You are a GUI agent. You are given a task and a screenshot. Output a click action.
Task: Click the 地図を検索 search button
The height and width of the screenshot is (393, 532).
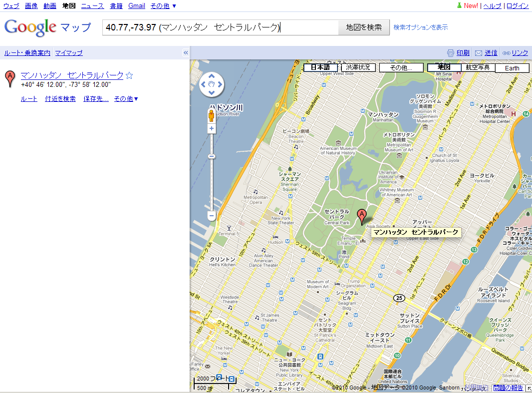(364, 27)
